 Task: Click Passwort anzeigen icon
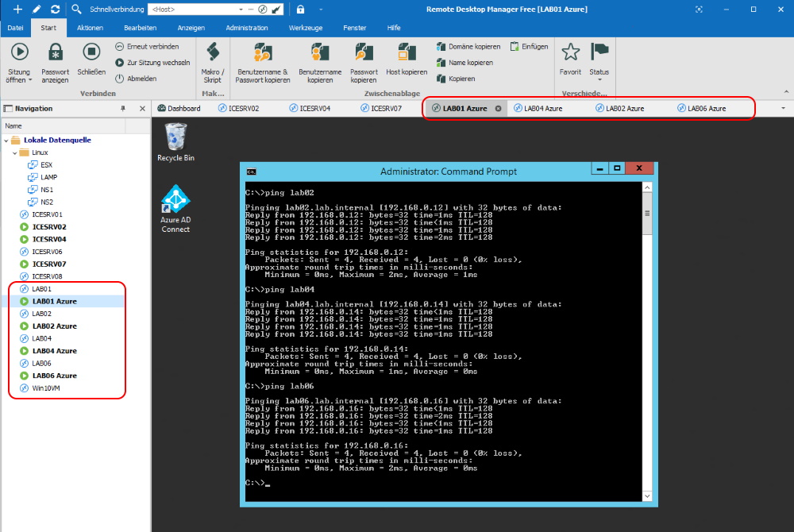(56, 52)
